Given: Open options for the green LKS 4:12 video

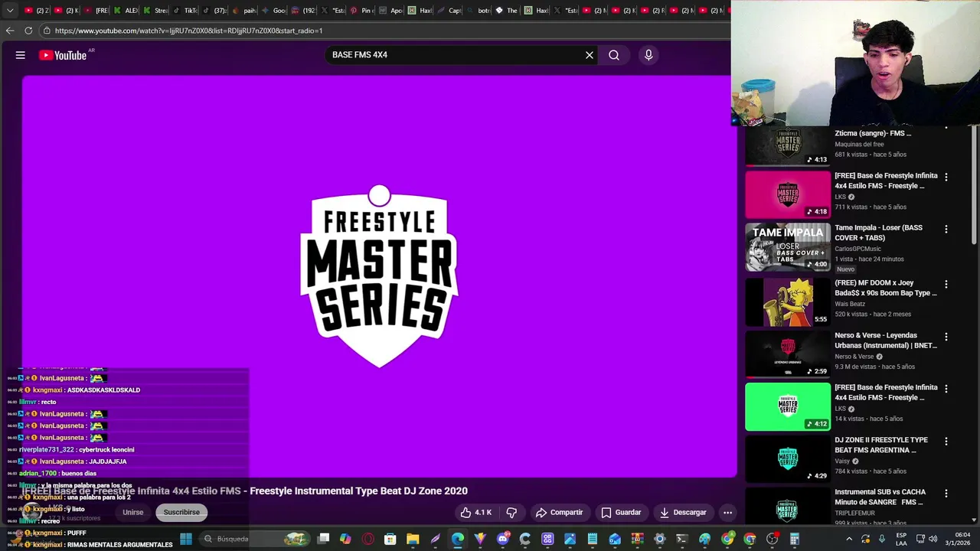Looking at the screenshot, I should (946, 389).
